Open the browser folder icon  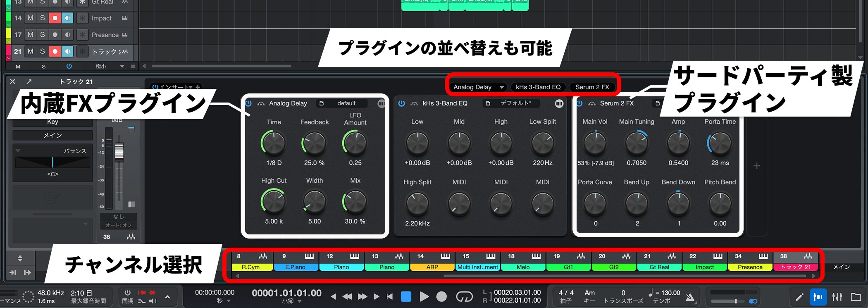(x=856, y=297)
